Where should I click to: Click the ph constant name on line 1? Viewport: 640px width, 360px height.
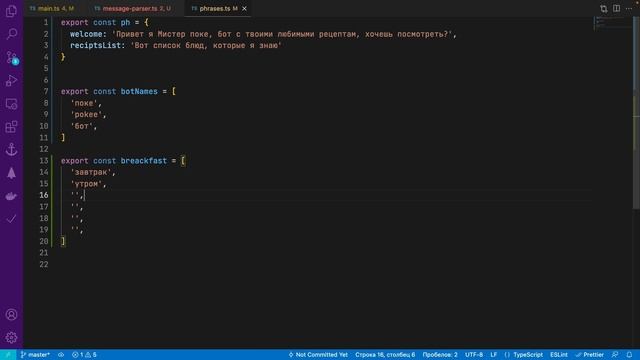pos(125,23)
